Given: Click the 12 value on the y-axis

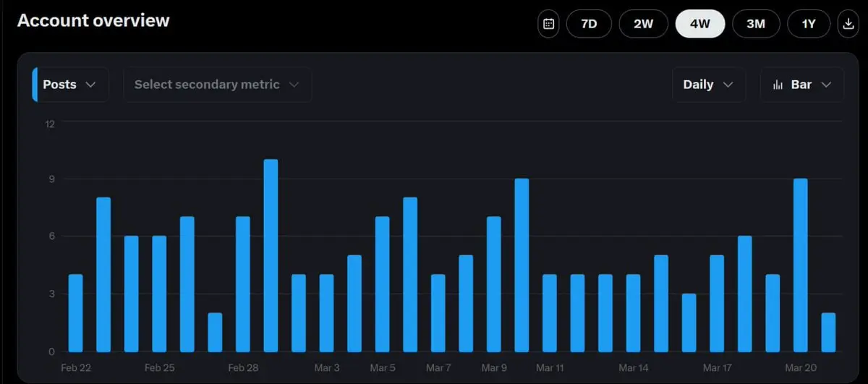Looking at the screenshot, I should [50, 124].
